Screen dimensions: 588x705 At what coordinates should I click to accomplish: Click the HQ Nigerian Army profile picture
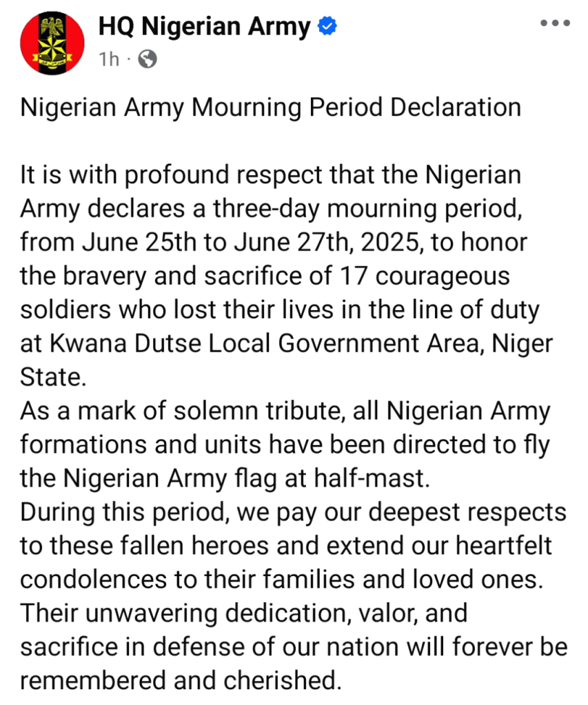[x=48, y=43]
